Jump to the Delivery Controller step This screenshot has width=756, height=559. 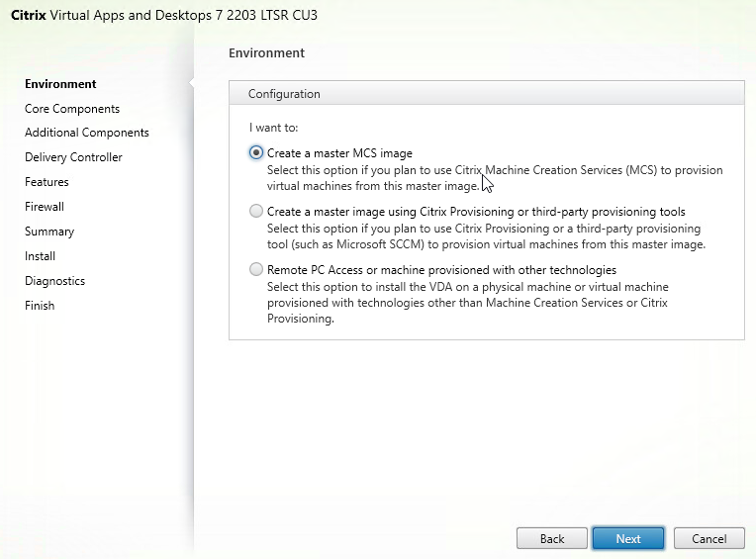click(73, 157)
